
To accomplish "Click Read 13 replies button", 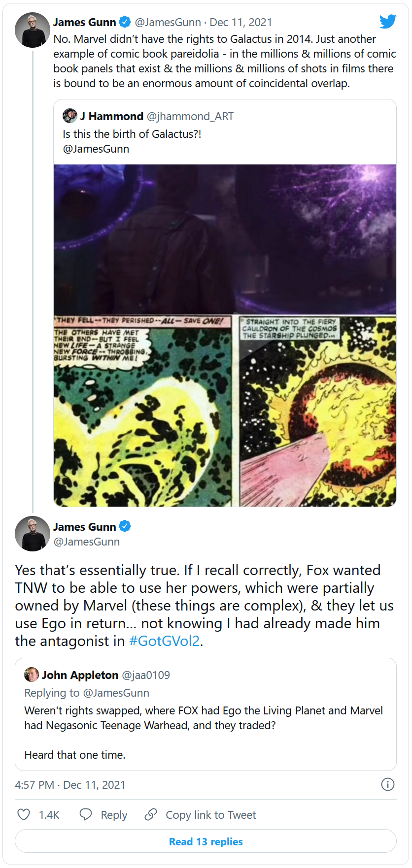I will (x=206, y=841).
